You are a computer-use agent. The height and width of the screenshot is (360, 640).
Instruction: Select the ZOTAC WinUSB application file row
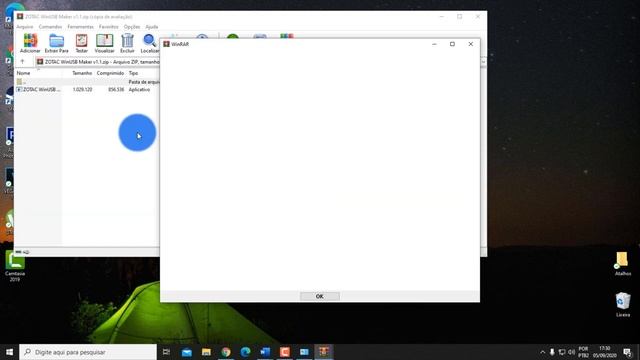(x=87, y=89)
